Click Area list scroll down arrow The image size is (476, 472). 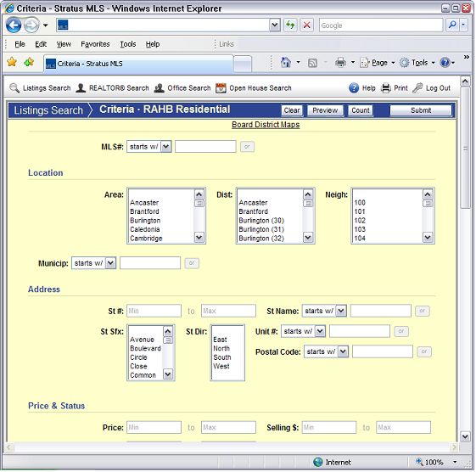[199, 237]
